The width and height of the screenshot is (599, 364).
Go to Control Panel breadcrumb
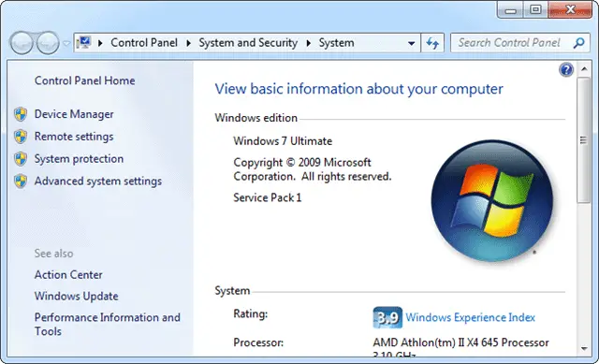click(144, 43)
